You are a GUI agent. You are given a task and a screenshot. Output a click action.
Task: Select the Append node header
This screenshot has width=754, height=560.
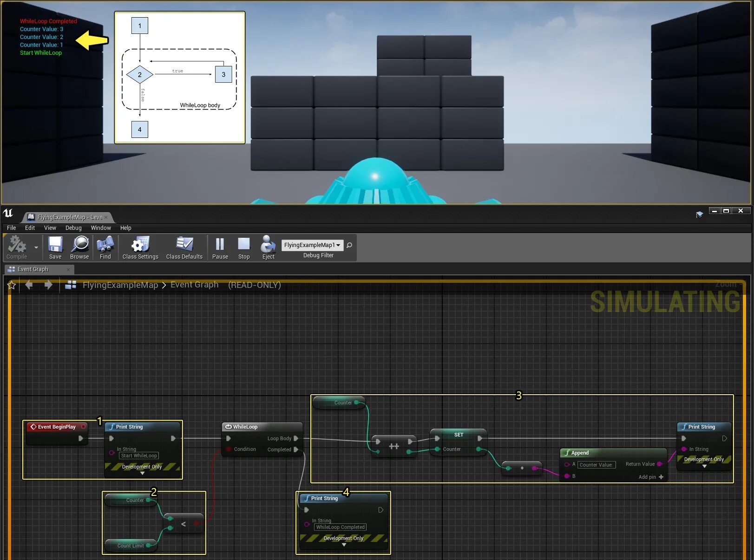(613, 453)
